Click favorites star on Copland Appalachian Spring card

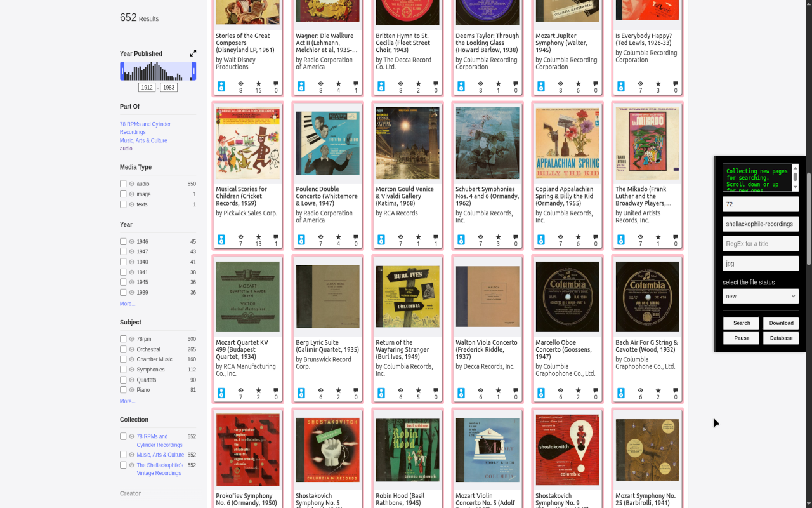click(578, 237)
